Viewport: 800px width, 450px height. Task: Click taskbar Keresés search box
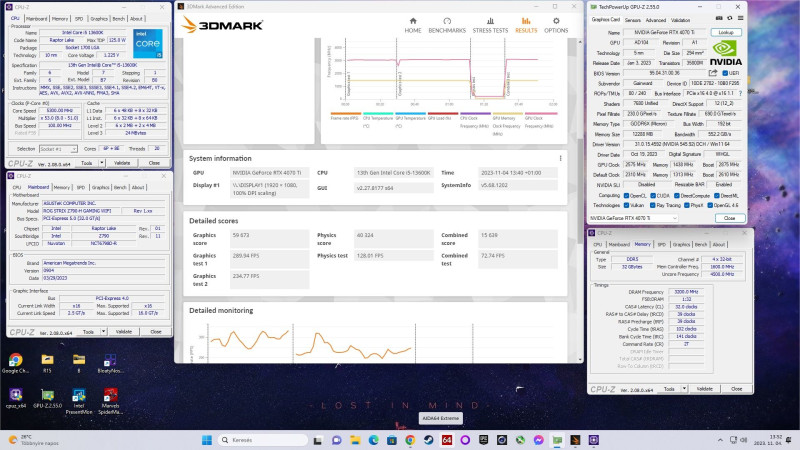click(263, 440)
